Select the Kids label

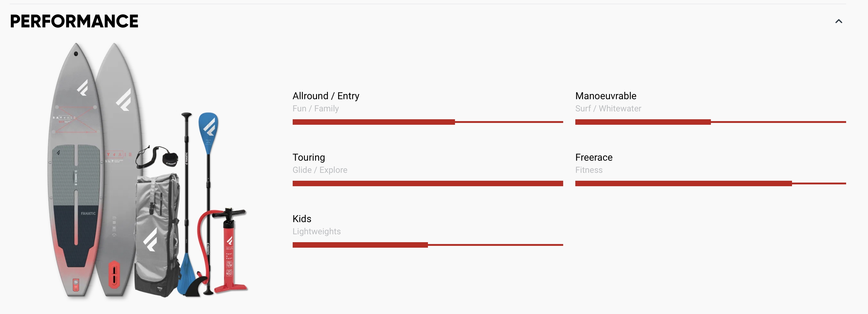[x=301, y=218]
